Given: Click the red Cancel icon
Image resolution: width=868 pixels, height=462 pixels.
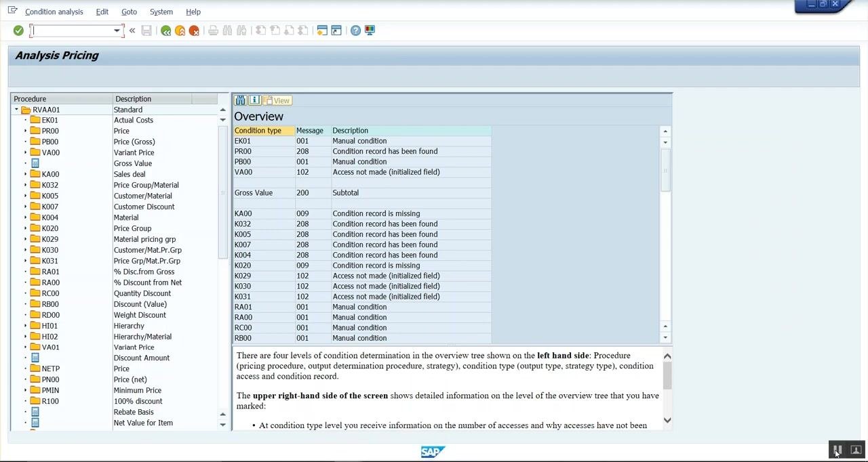Looking at the screenshot, I should 194,30.
